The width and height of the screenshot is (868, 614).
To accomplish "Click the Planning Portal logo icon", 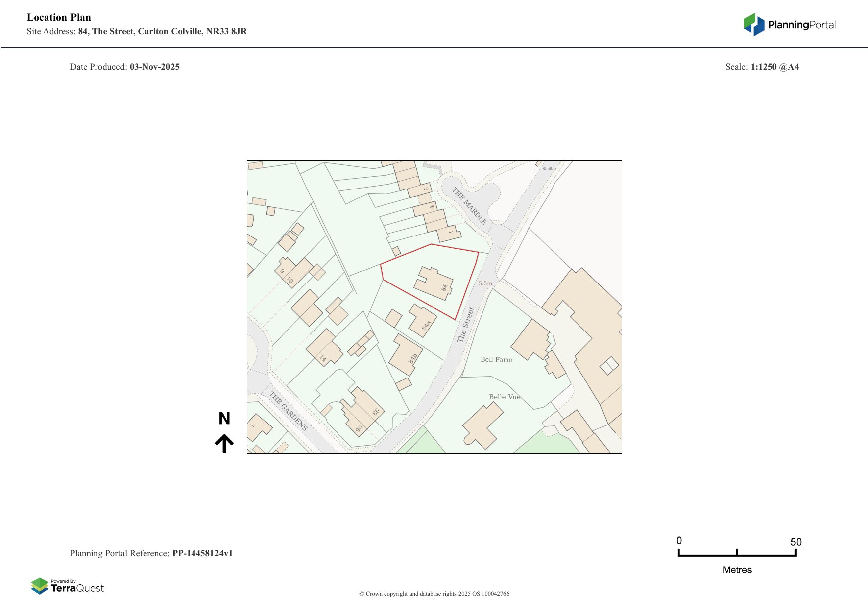I will [754, 24].
